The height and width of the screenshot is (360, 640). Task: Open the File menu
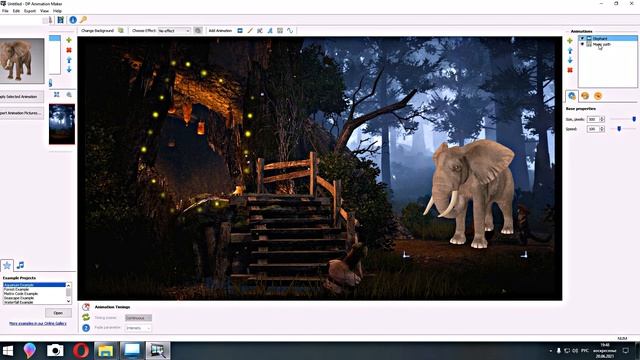(5, 11)
